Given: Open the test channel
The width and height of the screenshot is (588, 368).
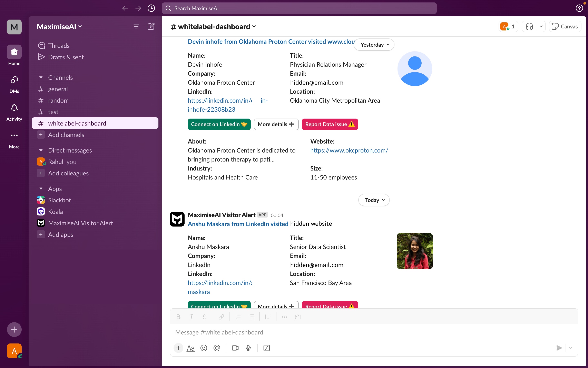Looking at the screenshot, I should coord(95,112).
